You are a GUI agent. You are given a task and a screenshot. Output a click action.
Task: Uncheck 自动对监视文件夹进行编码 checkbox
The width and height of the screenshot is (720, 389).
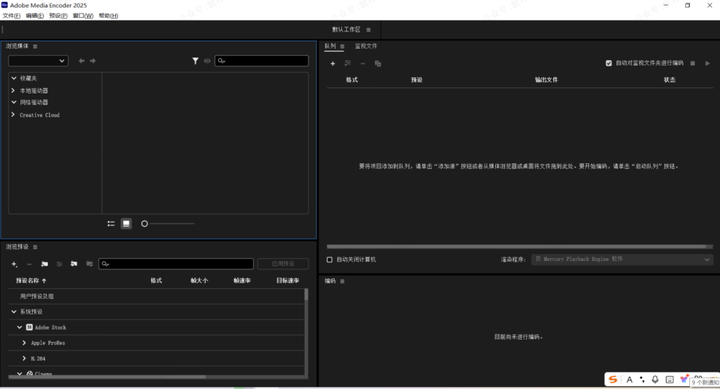pos(609,63)
